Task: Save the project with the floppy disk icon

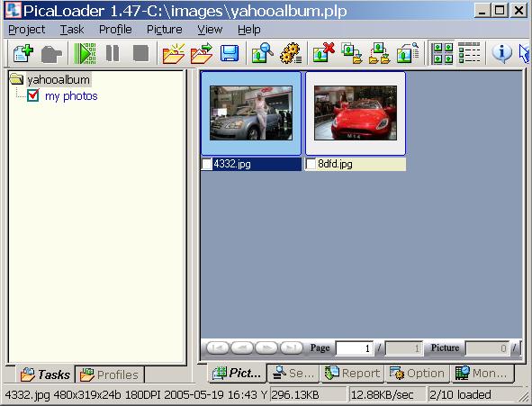Action: [230, 53]
